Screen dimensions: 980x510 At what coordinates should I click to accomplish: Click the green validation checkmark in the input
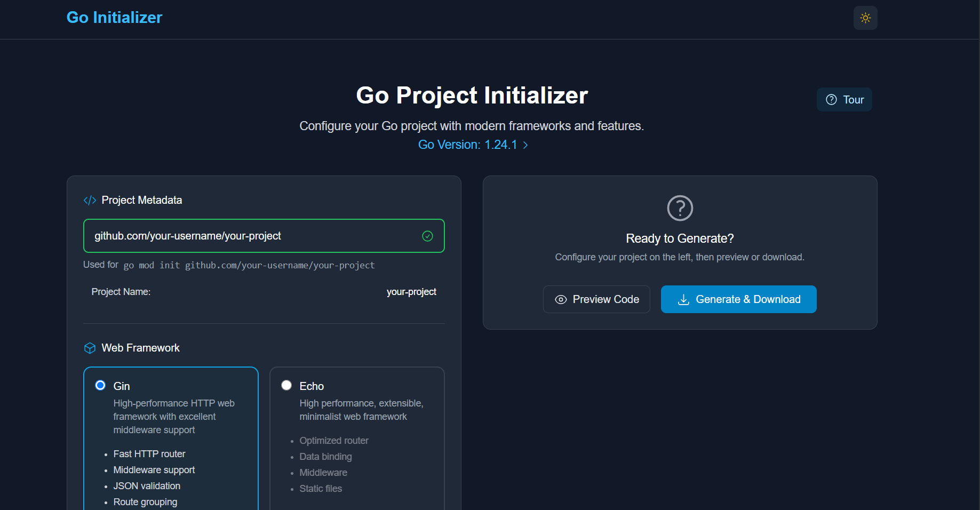coord(427,235)
